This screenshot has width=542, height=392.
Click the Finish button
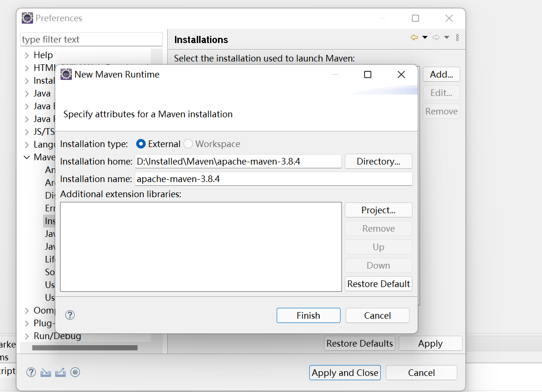pos(308,315)
